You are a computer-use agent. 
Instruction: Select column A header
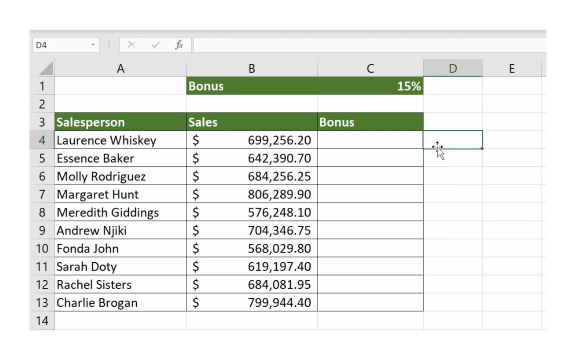pyautogui.click(x=120, y=68)
